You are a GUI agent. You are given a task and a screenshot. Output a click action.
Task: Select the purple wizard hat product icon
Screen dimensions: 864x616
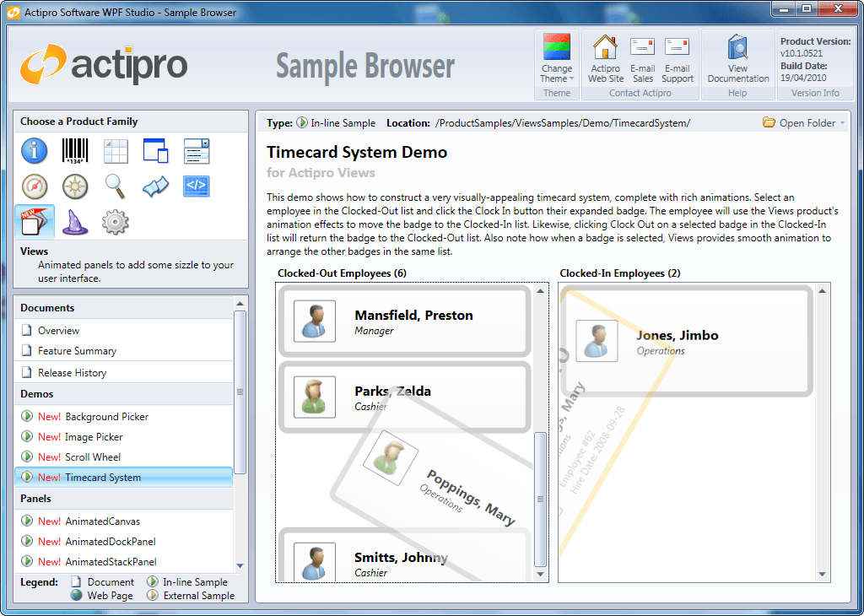point(75,221)
